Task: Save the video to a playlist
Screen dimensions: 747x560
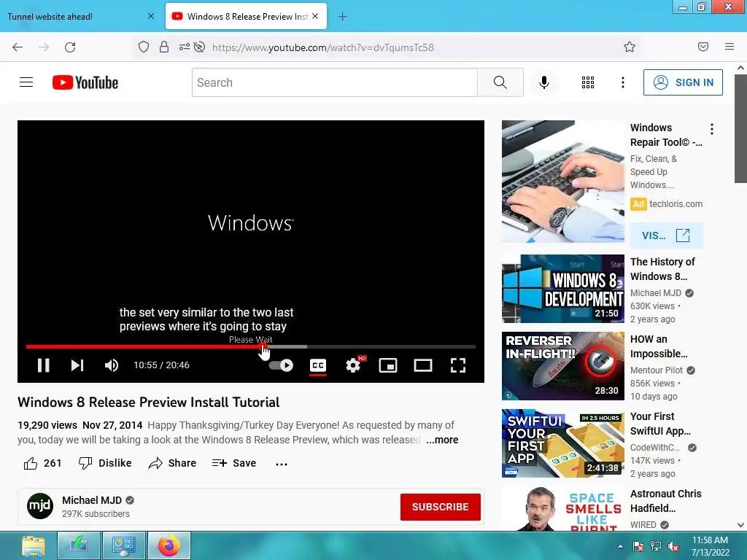Action: coord(234,463)
